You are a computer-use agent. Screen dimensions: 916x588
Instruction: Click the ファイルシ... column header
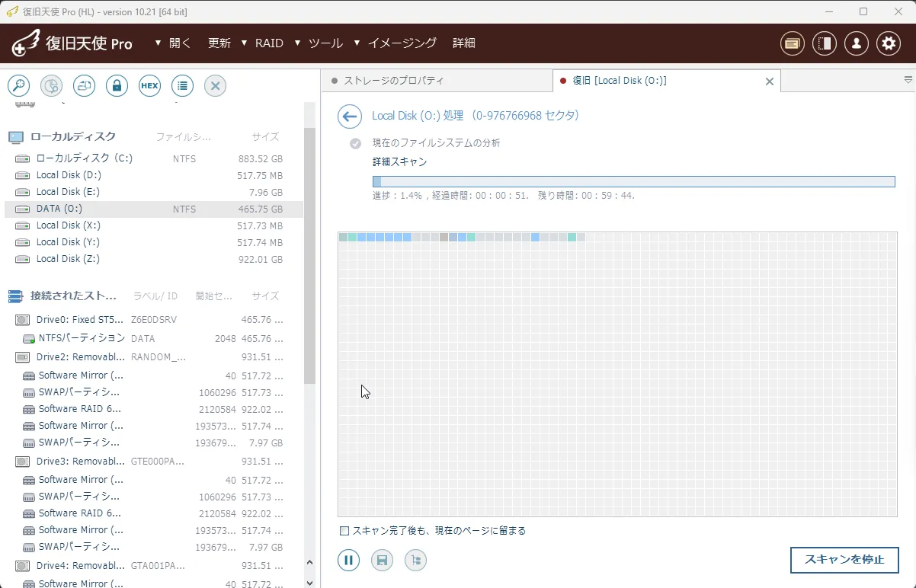coord(184,137)
